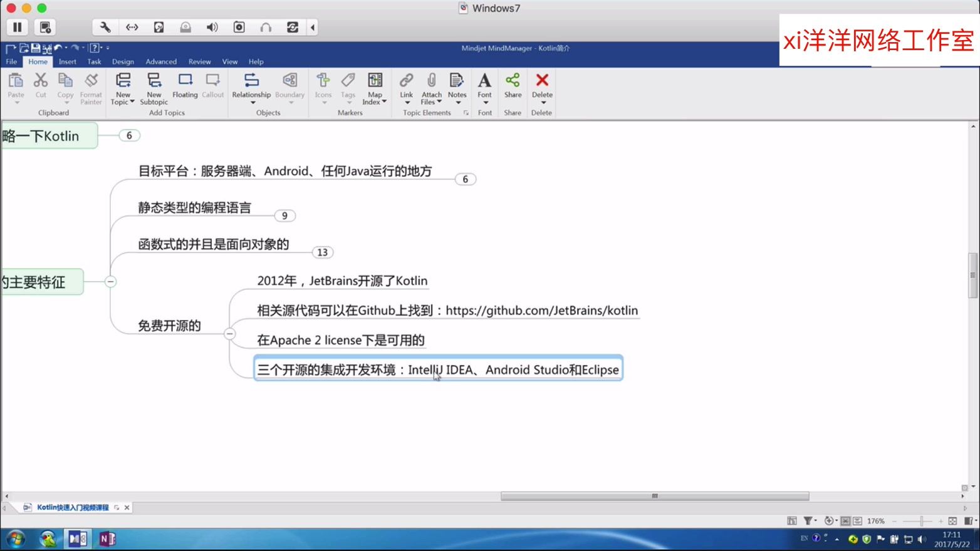Select the Github source code link topic
Viewport: 980px width, 551px height.
pyautogui.click(x=447, y=311)
